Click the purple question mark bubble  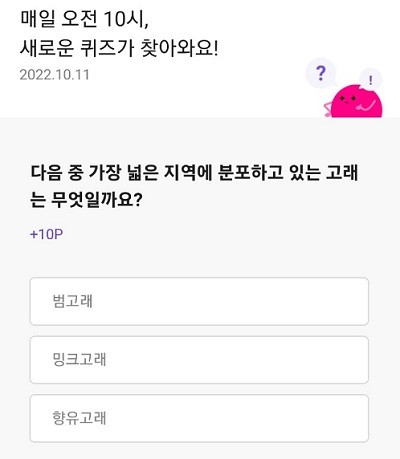(320, 73)
